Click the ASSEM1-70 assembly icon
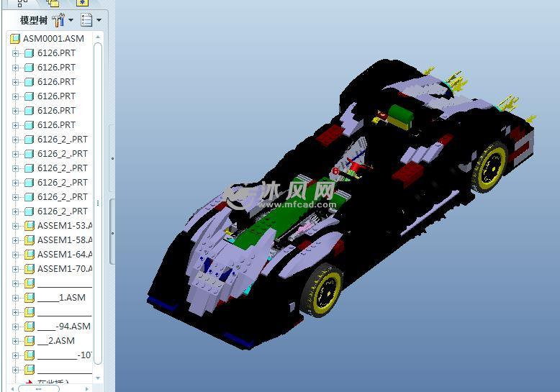This screenshot has width=560, height=392. point(30,269)
